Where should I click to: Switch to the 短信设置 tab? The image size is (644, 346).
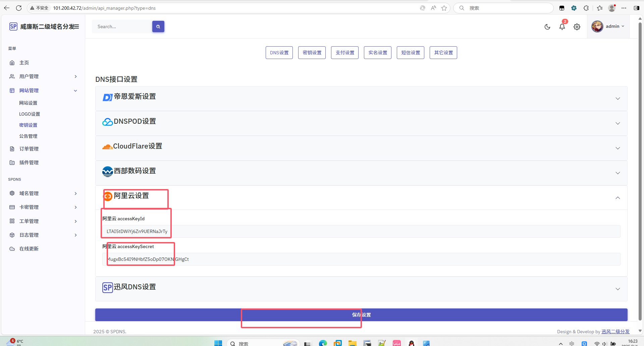410,53
